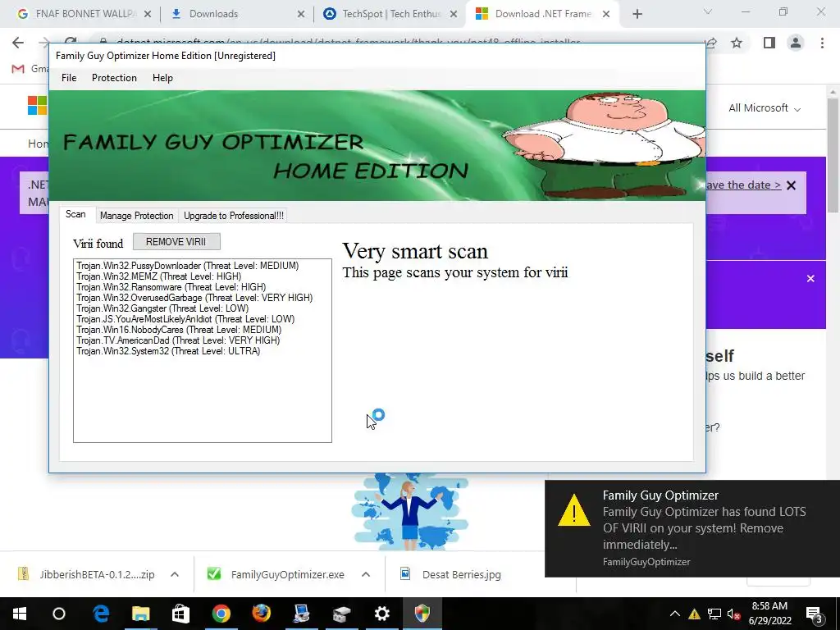The image size is (840, 630).
Task: Click the Microsoft logo on webpage
Action: (x=38, y=106)
